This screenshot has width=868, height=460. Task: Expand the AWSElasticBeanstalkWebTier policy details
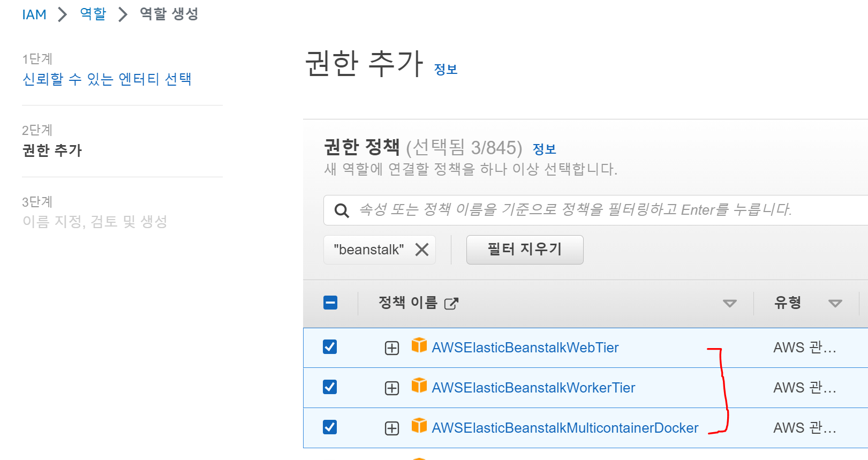point(392,348)
